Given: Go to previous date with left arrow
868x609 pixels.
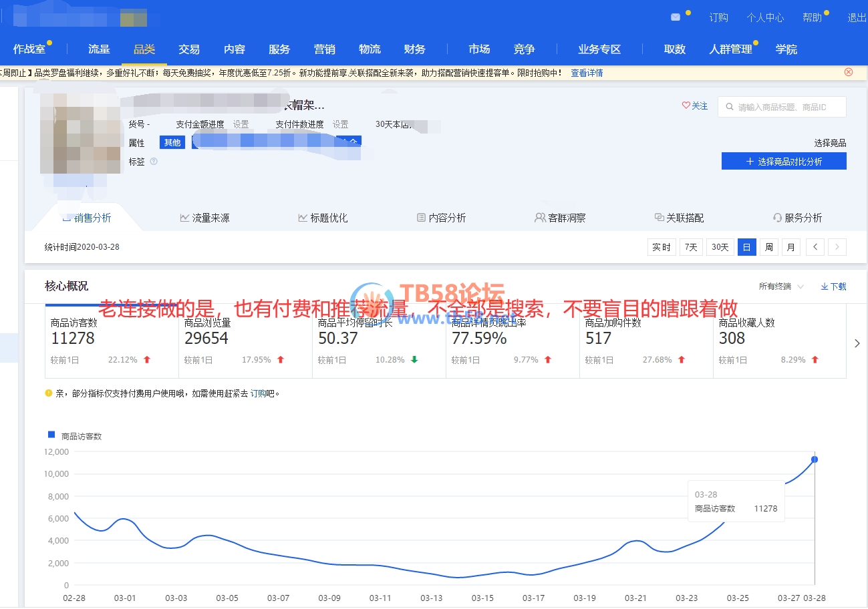Looking at the screenshot, I should pos(815,247).
